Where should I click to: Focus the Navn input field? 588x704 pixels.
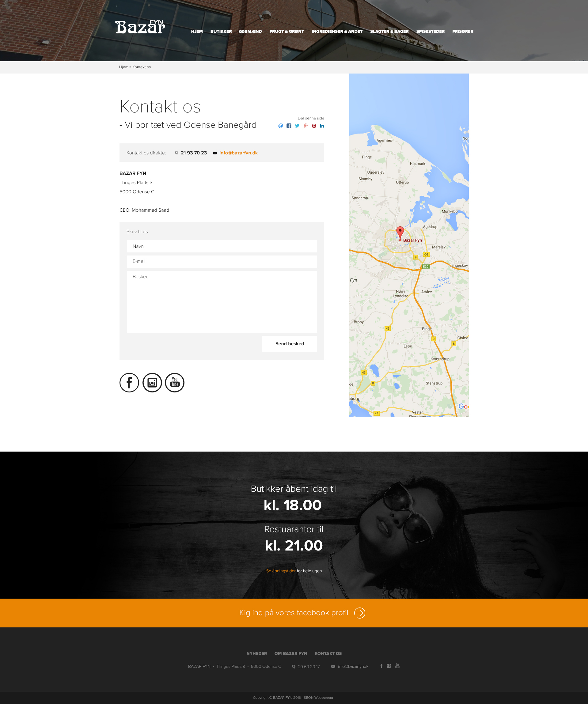[222, 246]
